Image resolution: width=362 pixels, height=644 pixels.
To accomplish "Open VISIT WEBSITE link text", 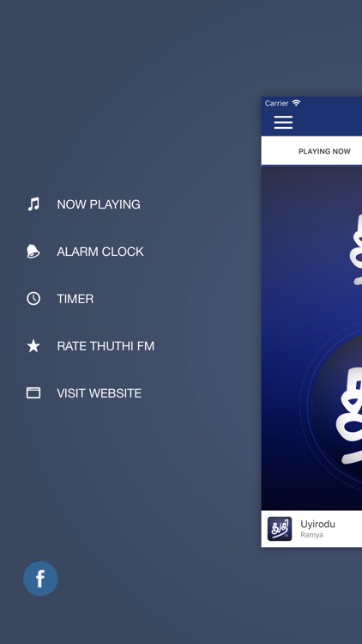I will (99, 393).
